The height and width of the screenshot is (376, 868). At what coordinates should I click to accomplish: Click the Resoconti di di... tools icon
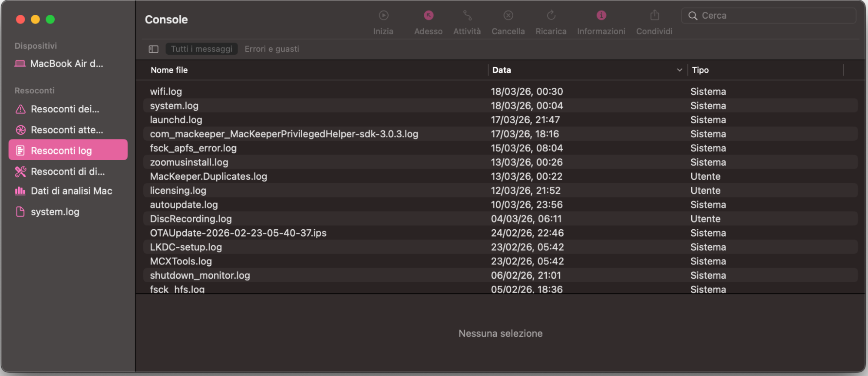pyautogui.click(x=20, y=172)
